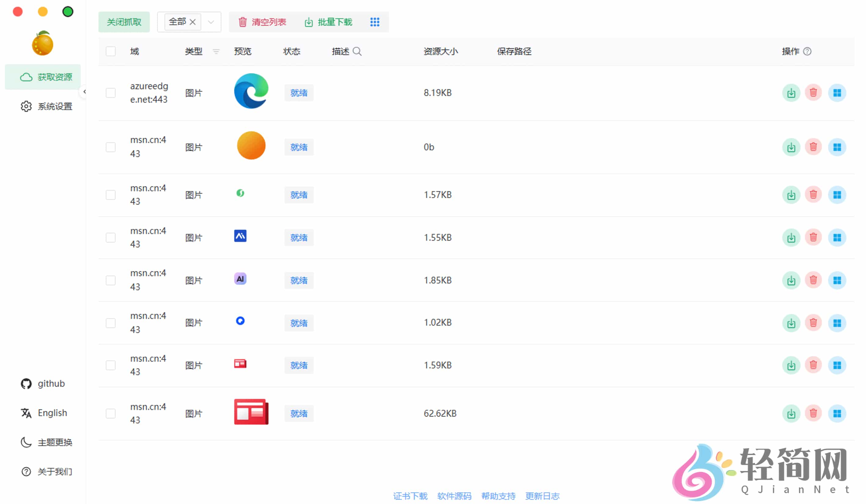866x504 pixels.
Task: Open 软件源码 in the footer
Action: point(454,496)
